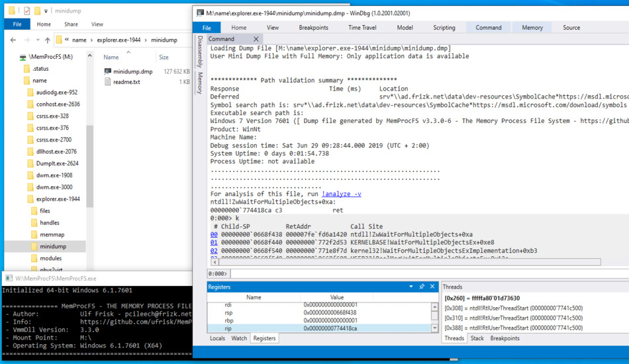Close the Registers panel
Screen dimensions: 629x364
point(433,287)
